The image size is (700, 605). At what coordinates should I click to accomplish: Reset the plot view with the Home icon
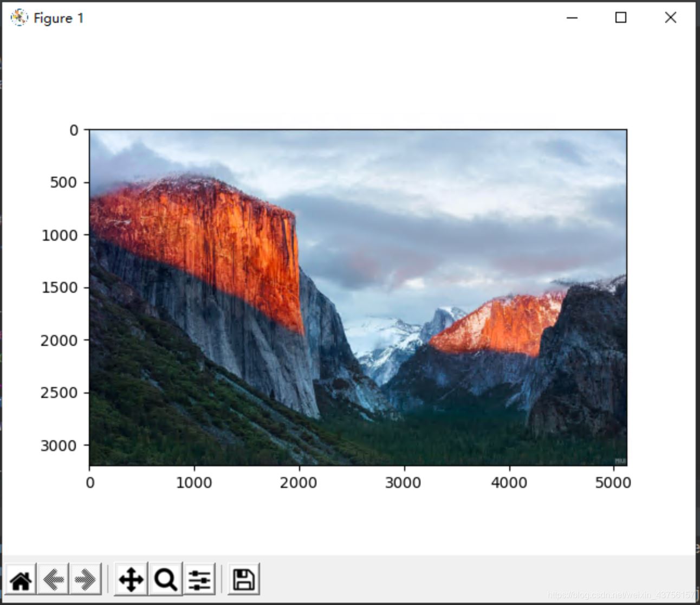point(22,579)
